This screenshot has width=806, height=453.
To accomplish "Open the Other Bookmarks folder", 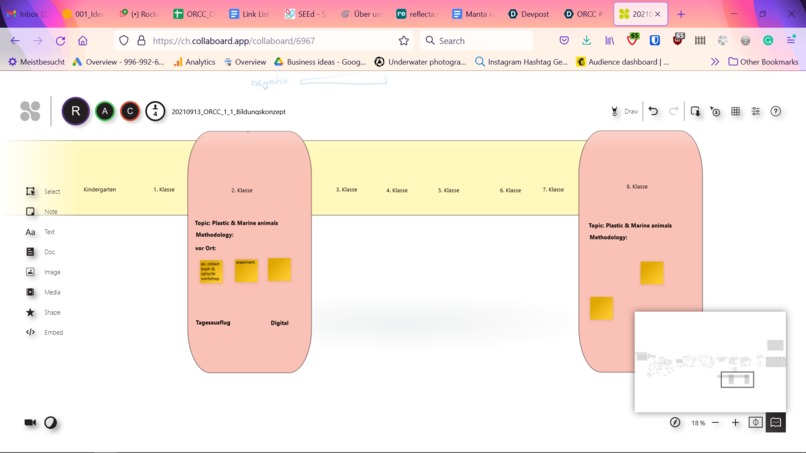I will click(763, 62).
